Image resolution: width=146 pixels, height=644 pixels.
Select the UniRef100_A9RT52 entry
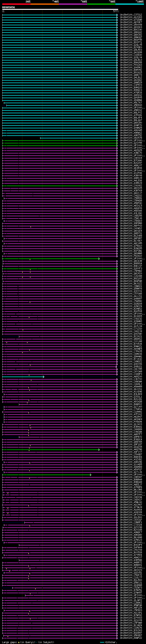pyautogui.click(x=131, y=135)
